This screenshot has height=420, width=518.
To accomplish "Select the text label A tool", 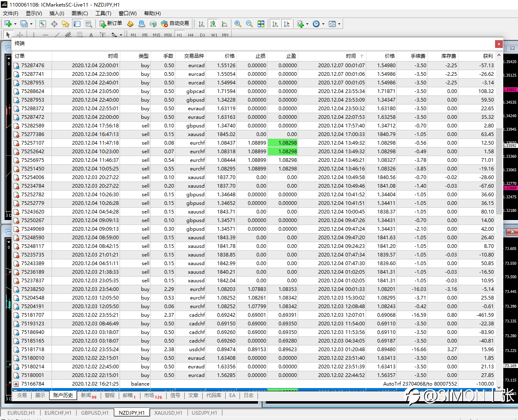I will point(91,35).
